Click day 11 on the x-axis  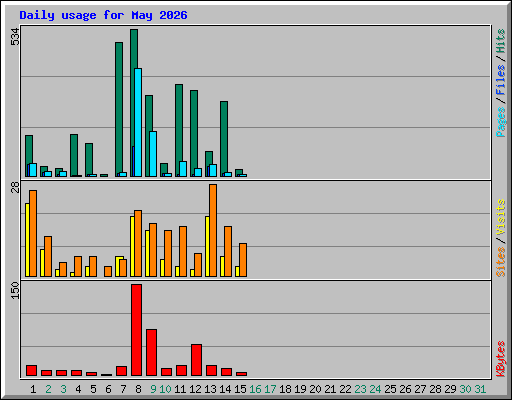(180, 389)
